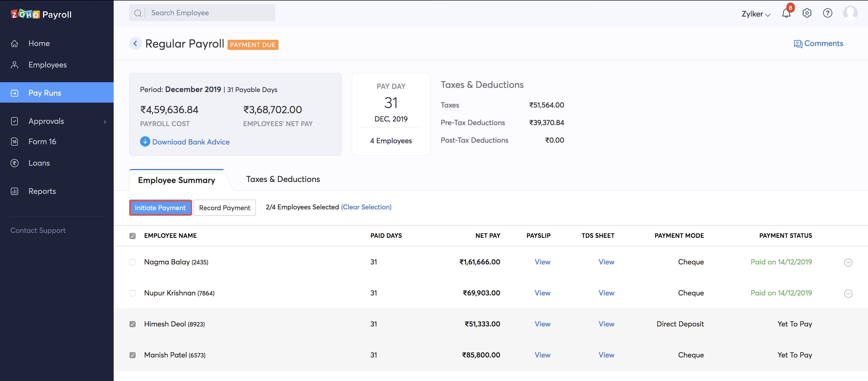Toggle the select-all employees header checkbox
This screenshot has height=381, width=868.
pos(133,236)
